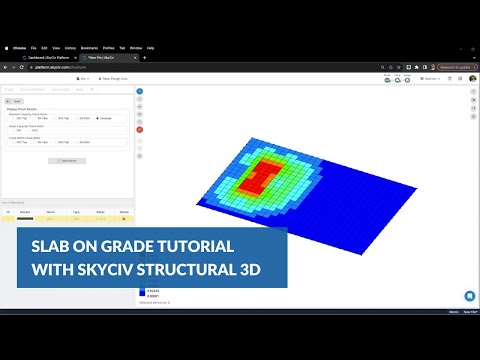The image size is (480, 360).
Task: Click the Rebar column header in elements list
Action: [x=100, y=212]
